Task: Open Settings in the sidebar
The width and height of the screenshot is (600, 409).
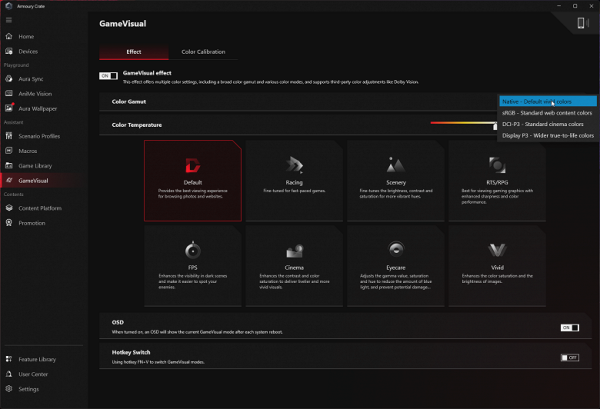Action: pyautogui.click(x=29, y=389)
